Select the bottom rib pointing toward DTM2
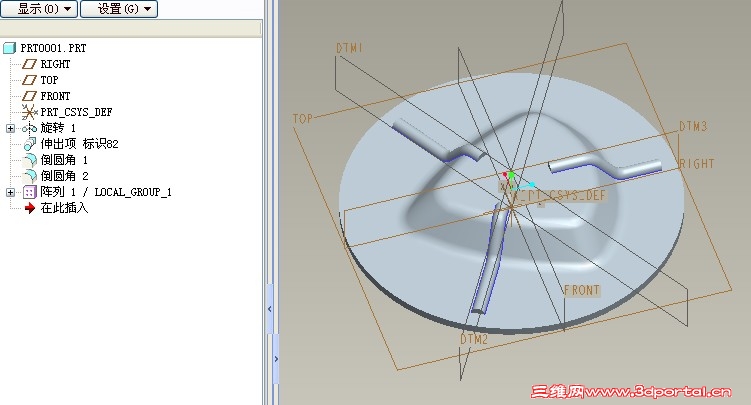Image resolution: width=751 pixels, height=405 pixels. coord(490,261)
